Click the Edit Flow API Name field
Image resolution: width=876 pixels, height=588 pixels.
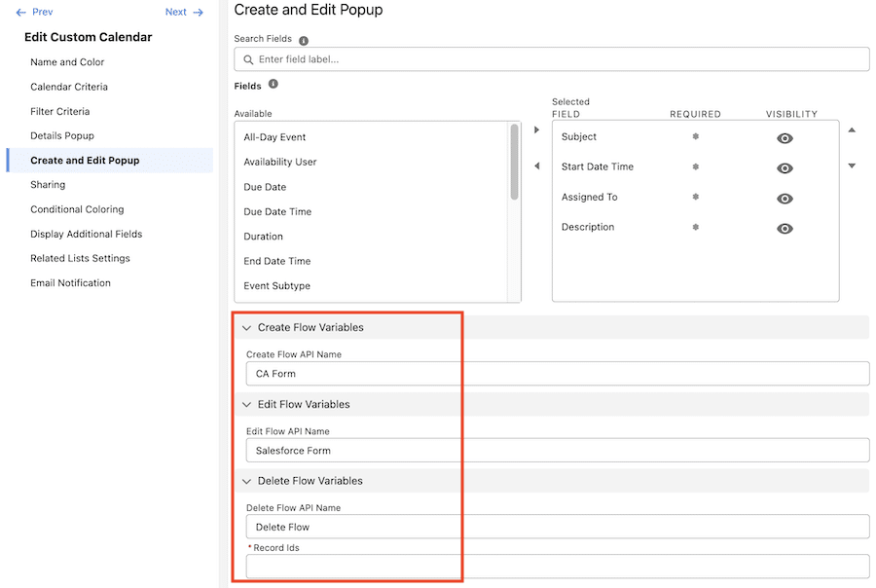pyautogui.click(x=558, y=451)
